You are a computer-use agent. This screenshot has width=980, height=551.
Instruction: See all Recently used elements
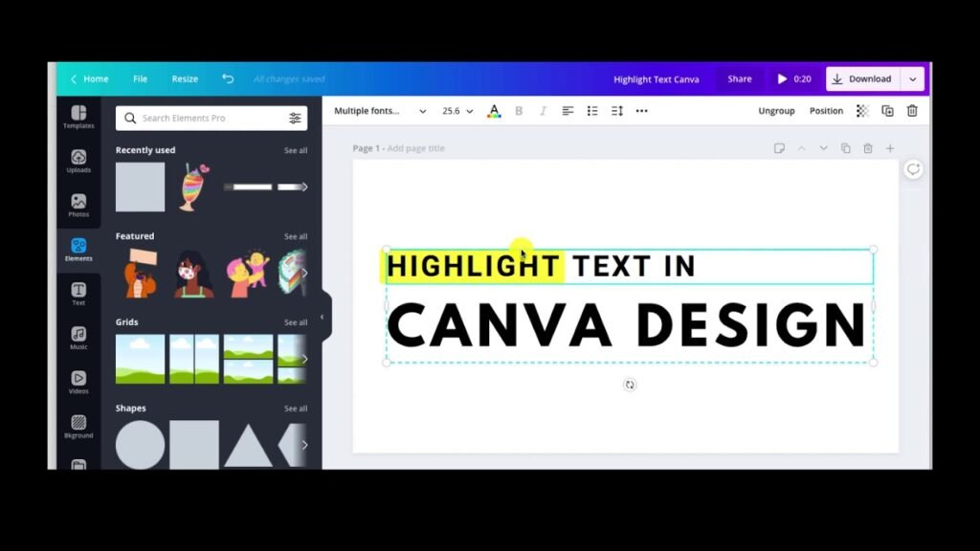pyautogui.click(x=296, y=150)
